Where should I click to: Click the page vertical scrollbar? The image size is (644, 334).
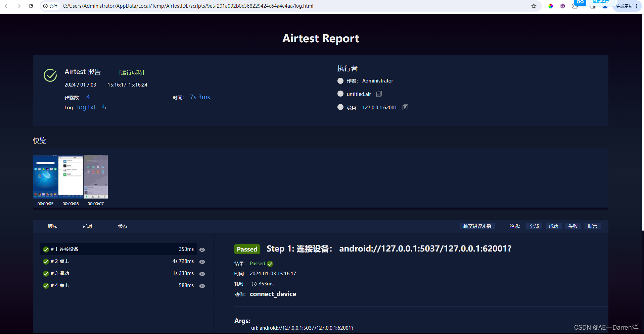click(642, 122)
